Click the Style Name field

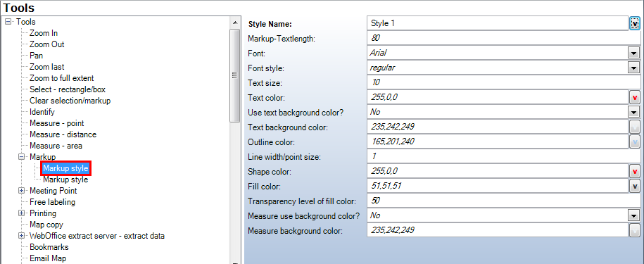click(498, 23)
